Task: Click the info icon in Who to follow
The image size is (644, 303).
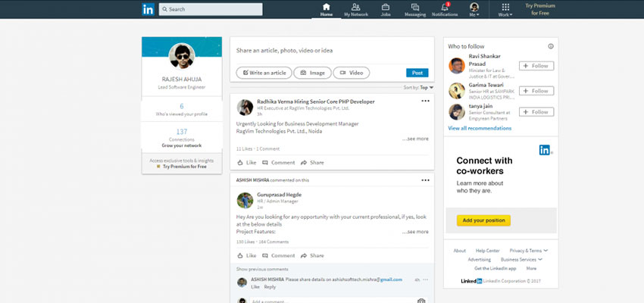Action: click(551, 46)
